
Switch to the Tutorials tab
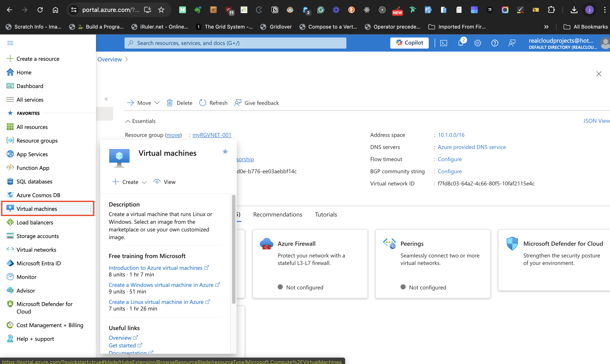[326, 214]
